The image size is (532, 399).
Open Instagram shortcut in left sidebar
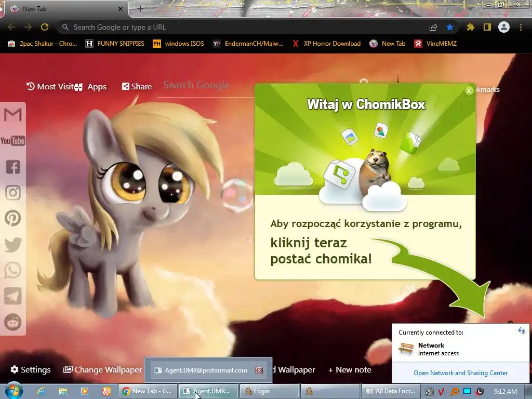[x=13, y=193]
